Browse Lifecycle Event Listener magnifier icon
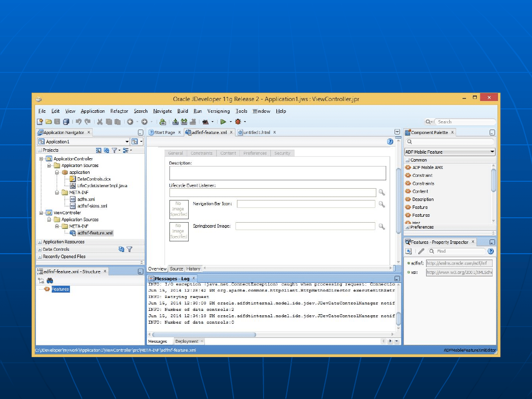532x399 pixels. pos(382,193)
